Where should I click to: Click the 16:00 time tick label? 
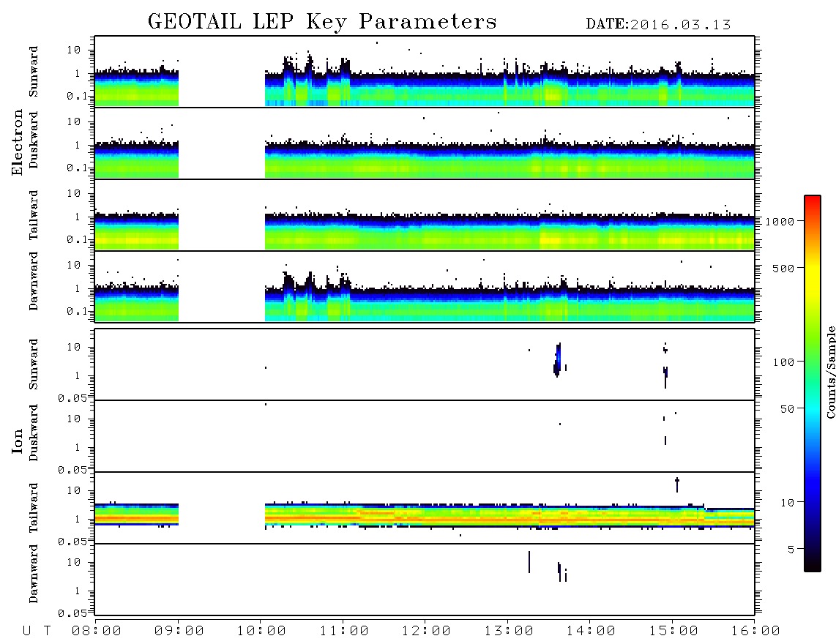click(x=755, y=631)
